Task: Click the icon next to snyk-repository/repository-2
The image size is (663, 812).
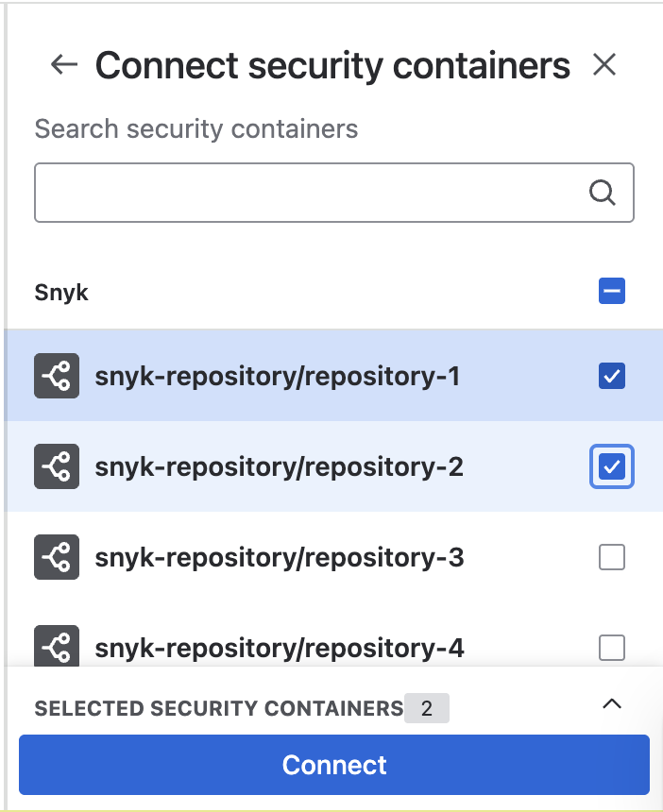Action: coord(57,466)
